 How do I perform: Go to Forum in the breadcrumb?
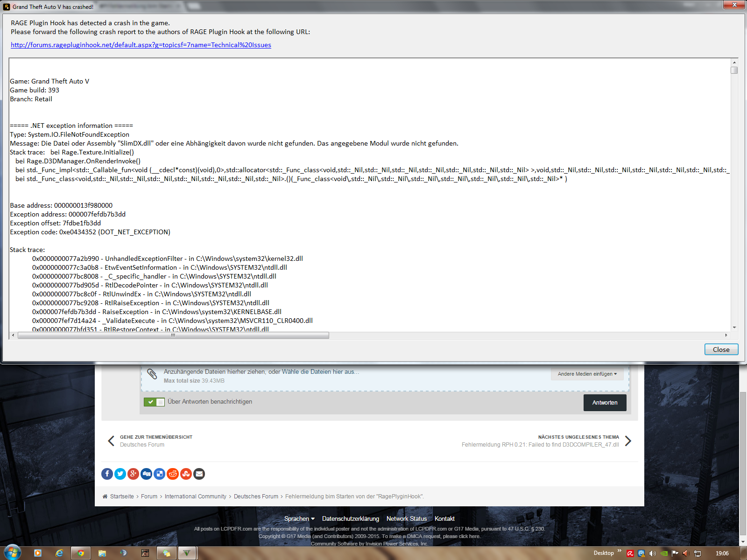(149, 497)
